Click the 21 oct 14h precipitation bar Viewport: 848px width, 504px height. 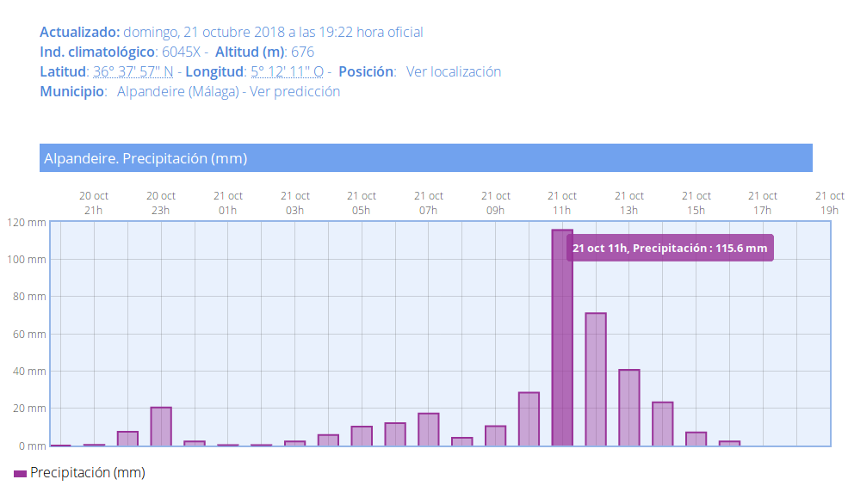[x=662, y=424]
